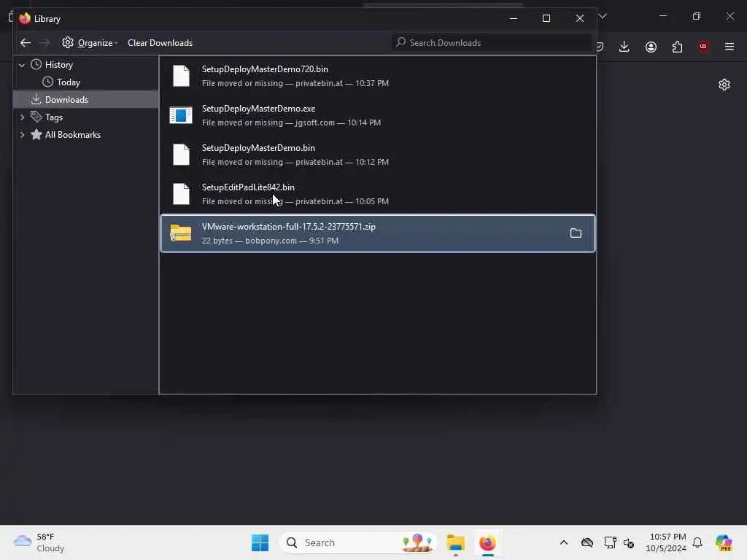Open clock showing 10:57 PM
The height and width of the screenshot is (560, 747).
pyautogui.click(x=666, y=542)
